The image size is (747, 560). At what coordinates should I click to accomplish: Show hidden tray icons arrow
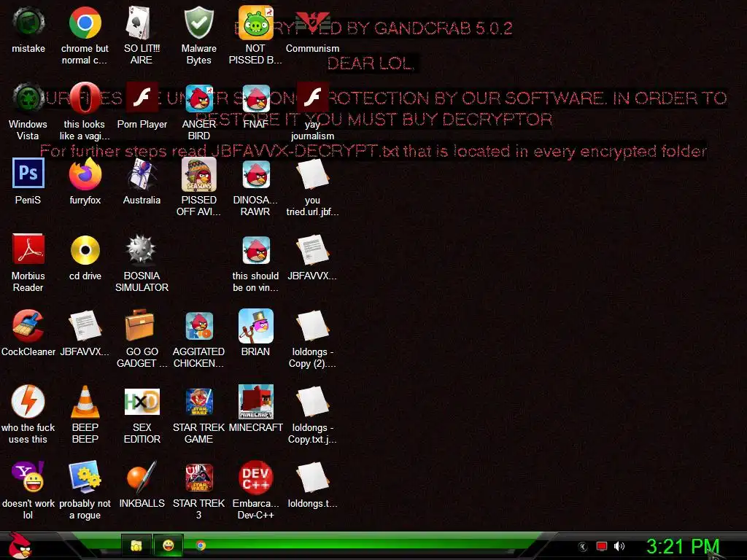[583, 546]
